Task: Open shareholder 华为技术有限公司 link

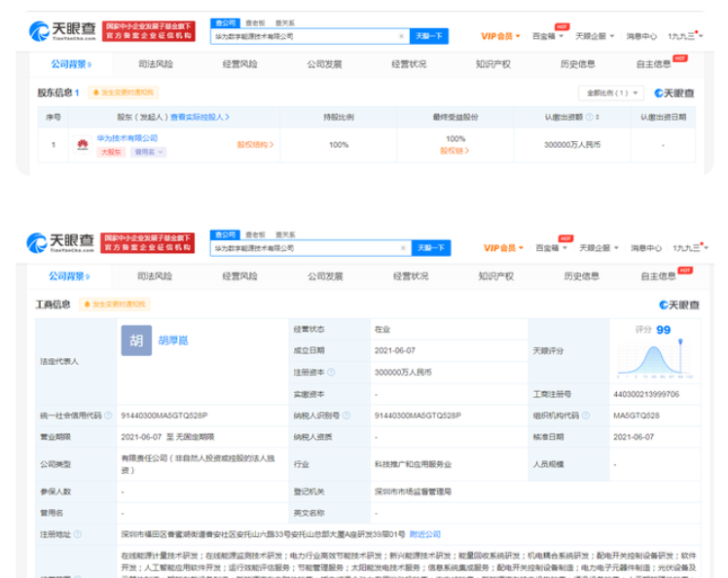Action: click(x=127, y=138)
